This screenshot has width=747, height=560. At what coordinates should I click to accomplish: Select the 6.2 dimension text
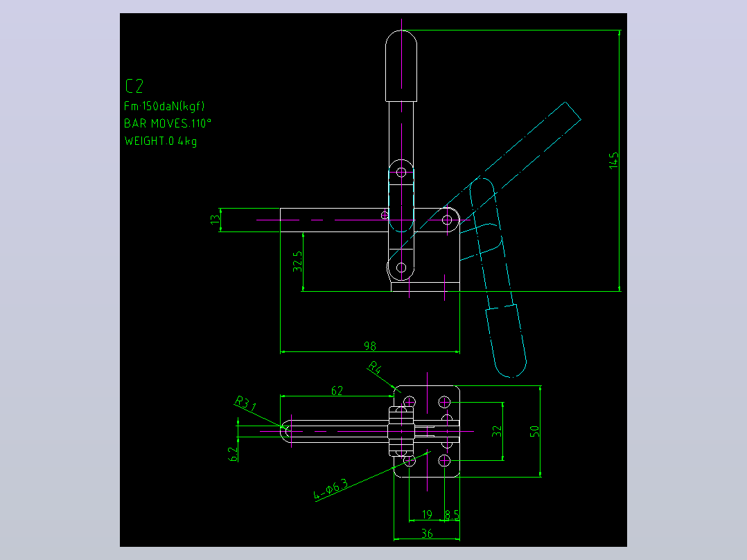[x=233, y=454]
